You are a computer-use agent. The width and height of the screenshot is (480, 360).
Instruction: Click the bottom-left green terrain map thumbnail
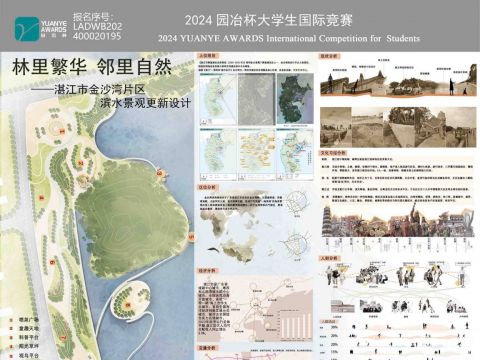(x=218, y=155)
